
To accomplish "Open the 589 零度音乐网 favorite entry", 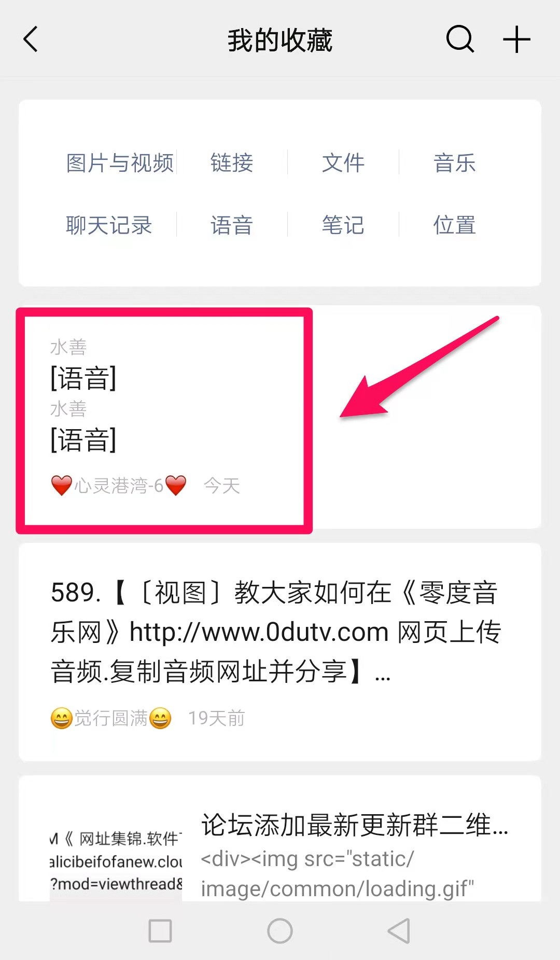I will pos(280,652).
